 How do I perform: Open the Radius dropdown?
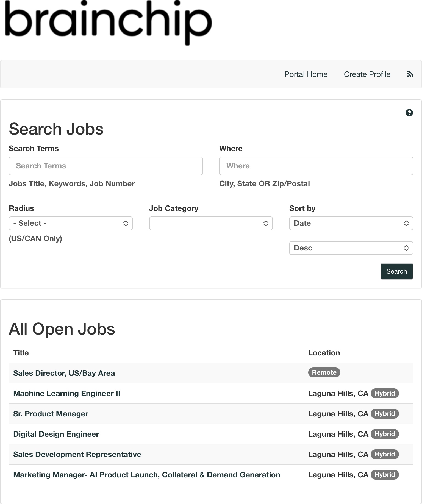click(71, 223)
